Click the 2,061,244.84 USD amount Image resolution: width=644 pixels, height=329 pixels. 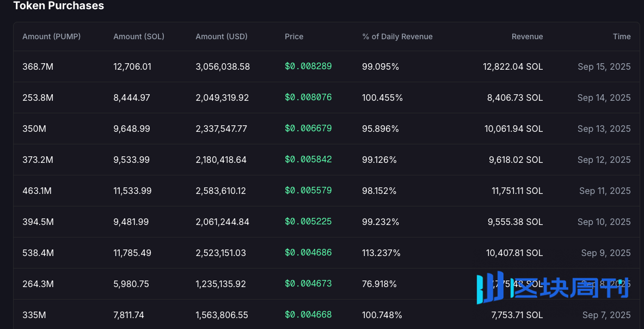[222, 222]
